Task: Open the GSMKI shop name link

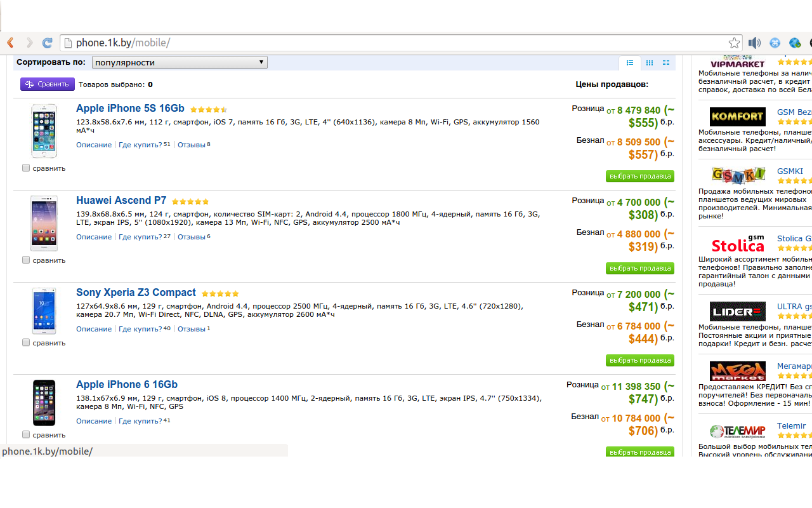Action: (790, 171)
